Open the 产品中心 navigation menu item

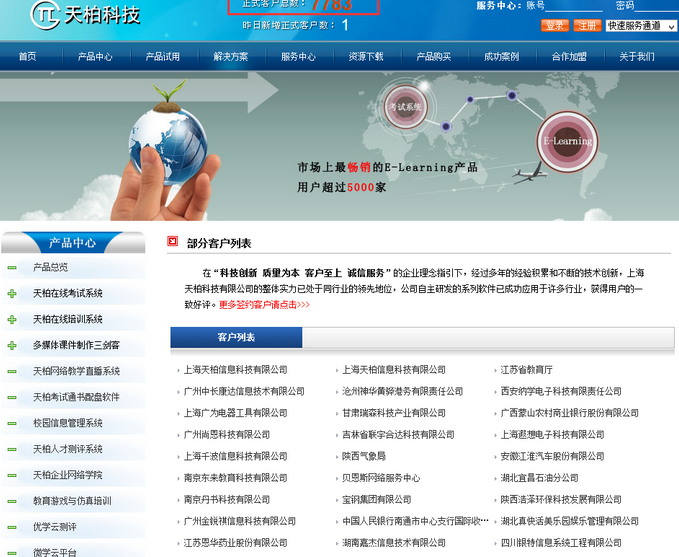(x=95, y=57)
